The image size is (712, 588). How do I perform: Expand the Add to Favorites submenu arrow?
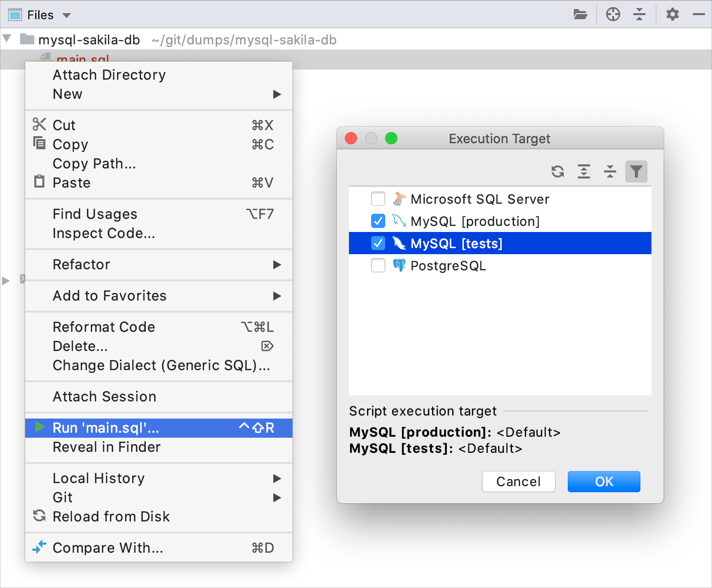pyautogui.click(x=277, y=296)
